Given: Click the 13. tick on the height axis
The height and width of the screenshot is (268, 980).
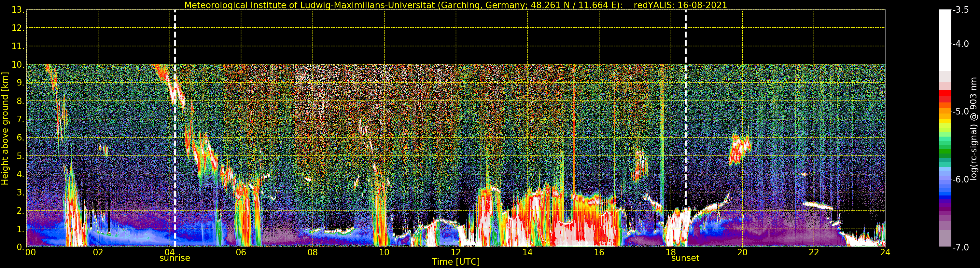Looking at the screenshot, I should (x=18, y=10).
